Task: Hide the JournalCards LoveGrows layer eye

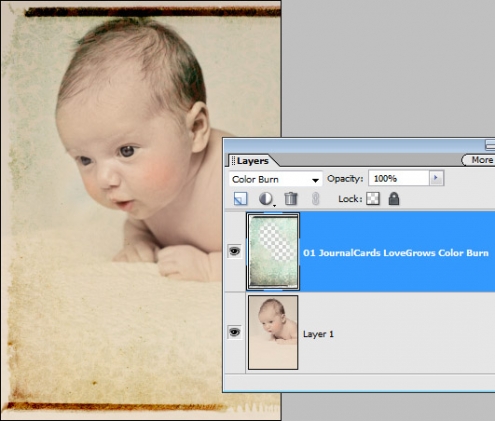Action: tap(234, 251)
